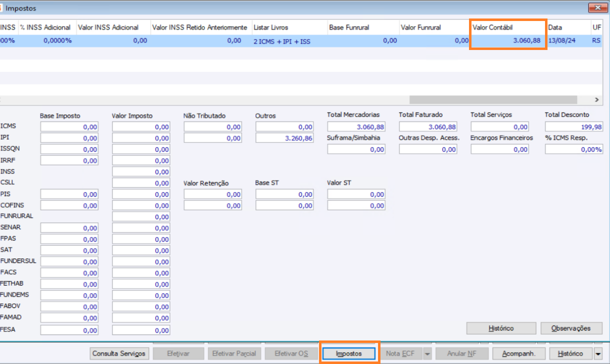Click the Outros field showing 3.260,86
Image resolution: width=610 pixels, height=364 pixels.
[x=284, y=138]
